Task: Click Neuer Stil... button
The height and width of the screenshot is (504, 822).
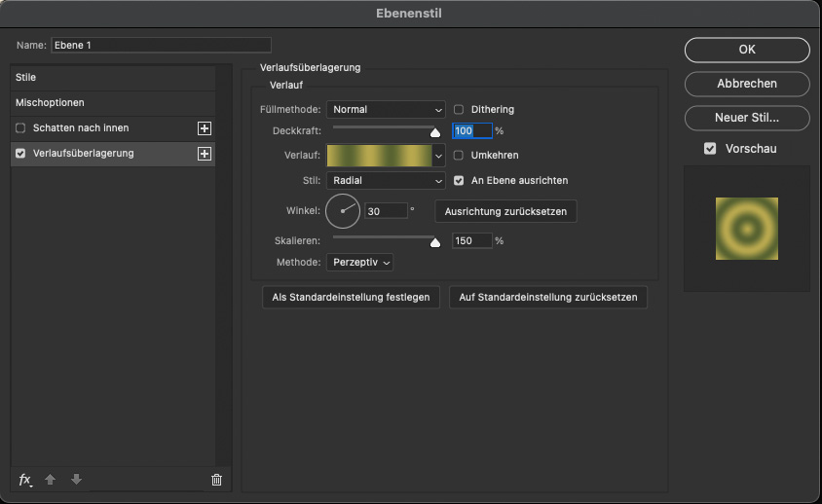Action: 747,118
